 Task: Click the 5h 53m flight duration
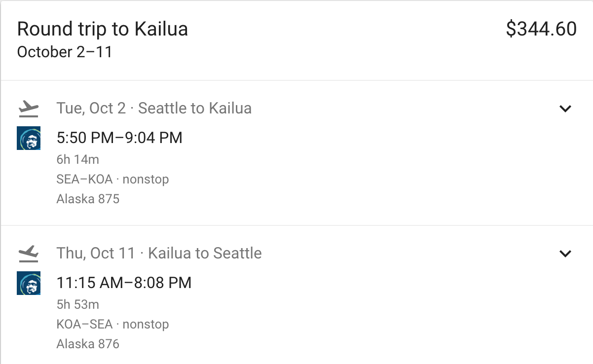point(77,304)
